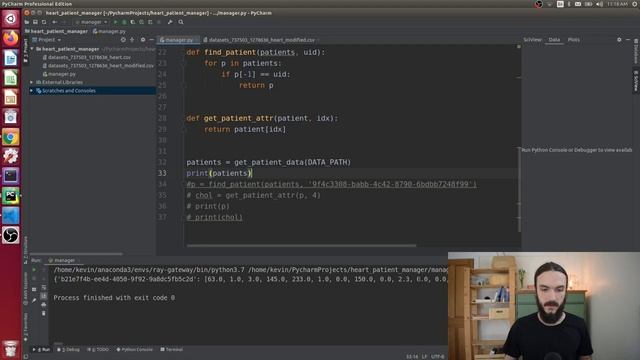Open the Debug tool window button
640x360 pixels.
pos(69,349)
